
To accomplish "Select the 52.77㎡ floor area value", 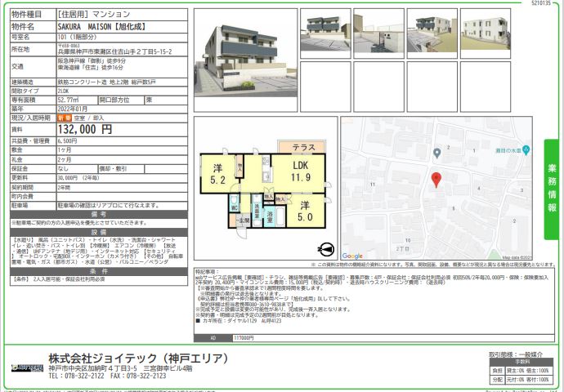I will 68,100.
